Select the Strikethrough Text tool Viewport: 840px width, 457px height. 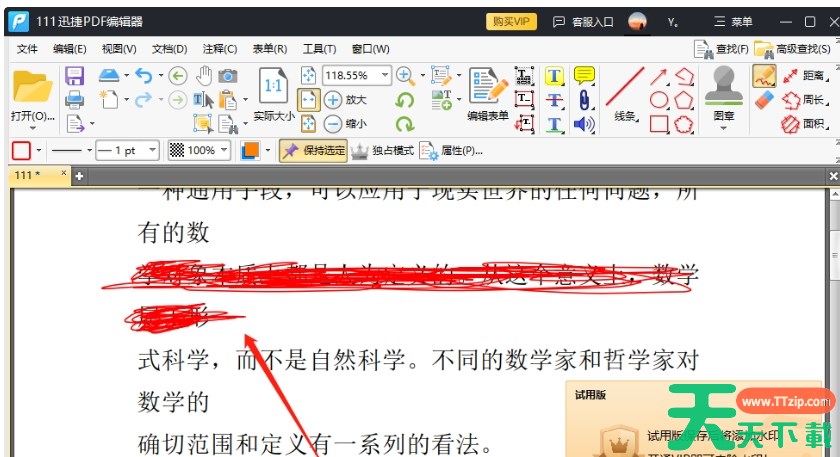pyautogui.click(x=554, y=100)
